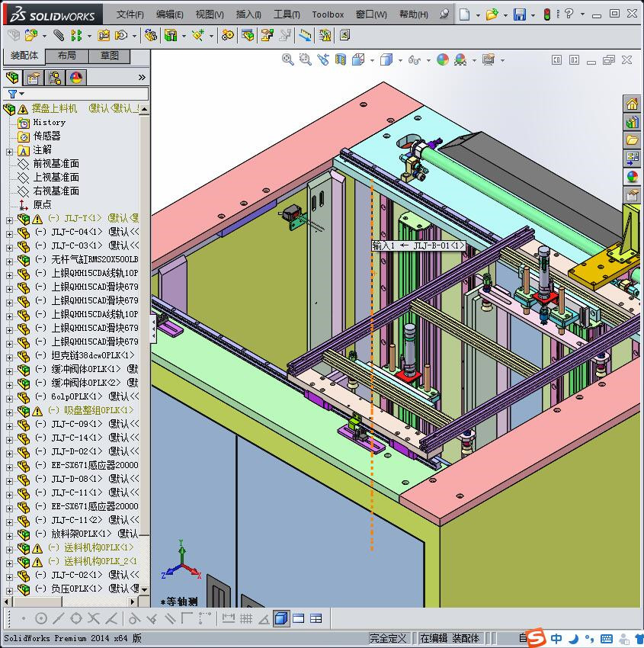Toggle single-view viewport layout button
This screenshot has height=648, width=644.
[298, 619]
